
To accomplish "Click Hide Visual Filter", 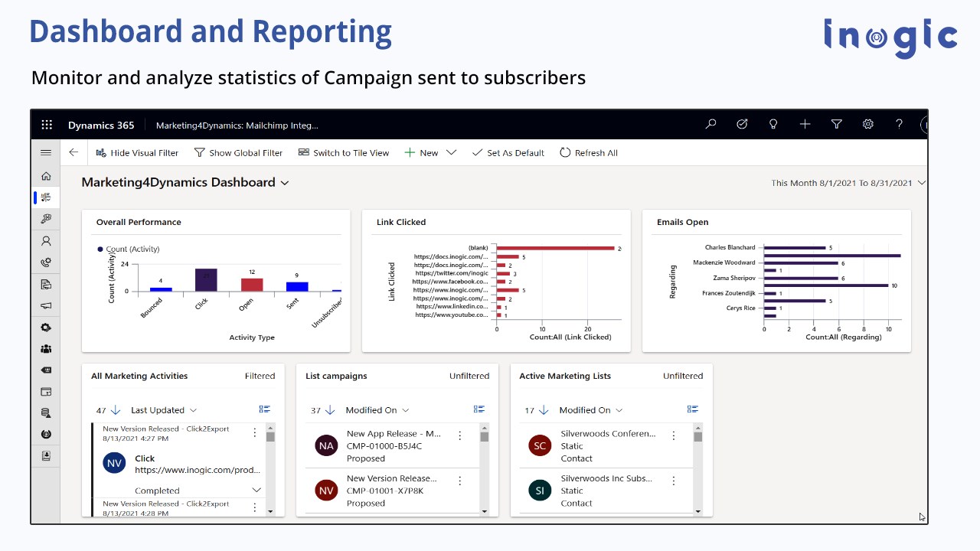I will point(137,153).
